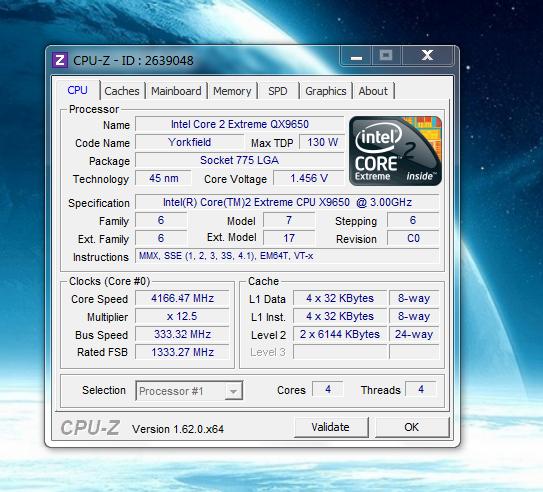
Task: Click the Yorkfield code name value
Action: [189, 142]
